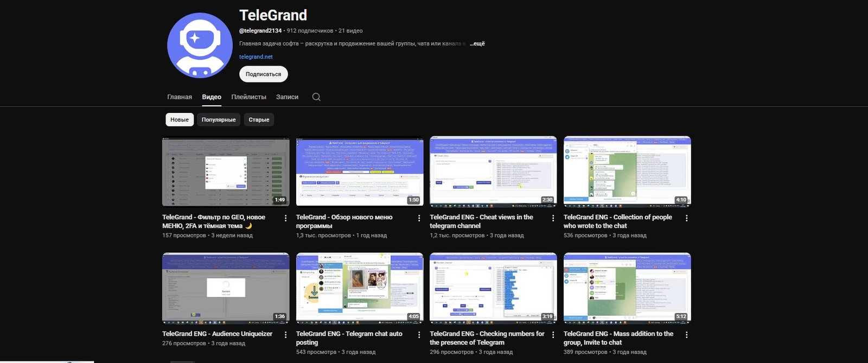Sort videos by Новые chip
Image resolution: width=868 pixels, height=363 pixels.
coord(180,119)
